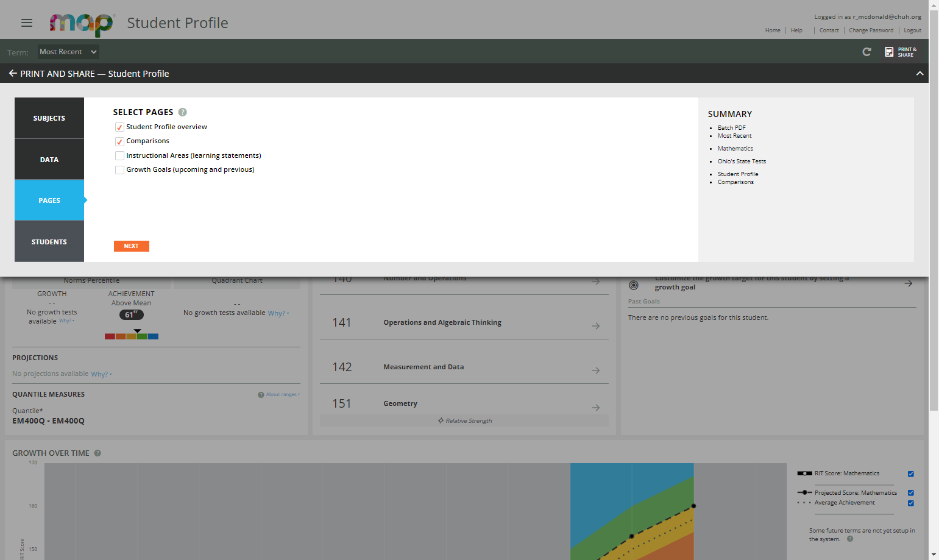Open the Select Pages help icon

[x=183, y=112]
